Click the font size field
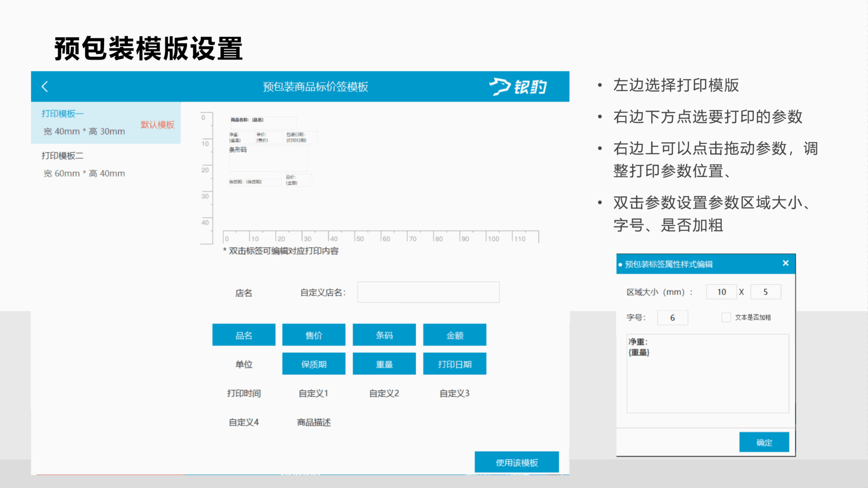Viewport: 868px width, 488px height. (x=672, y=317)
